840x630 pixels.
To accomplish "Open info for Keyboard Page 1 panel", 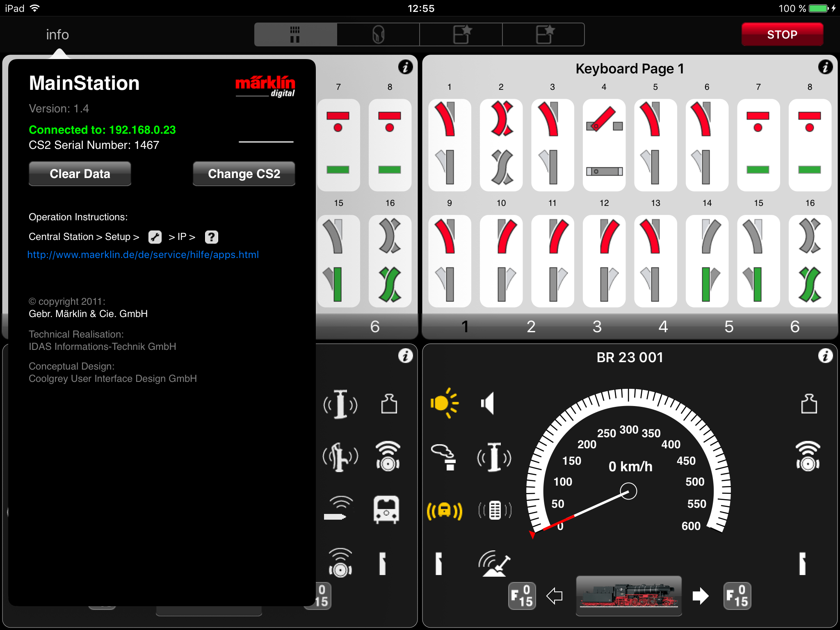I will (x=825, y=67).
